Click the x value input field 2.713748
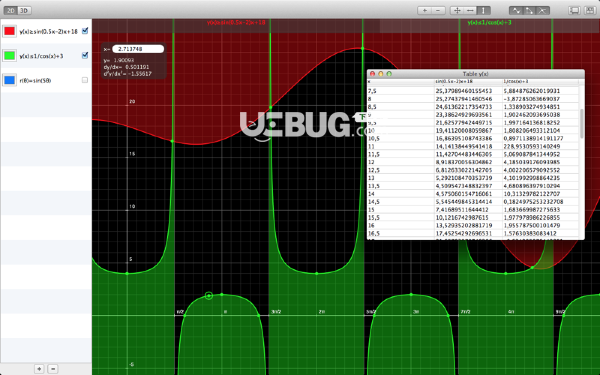This screenshot has width=600, height=375. (x=138, y=49)
